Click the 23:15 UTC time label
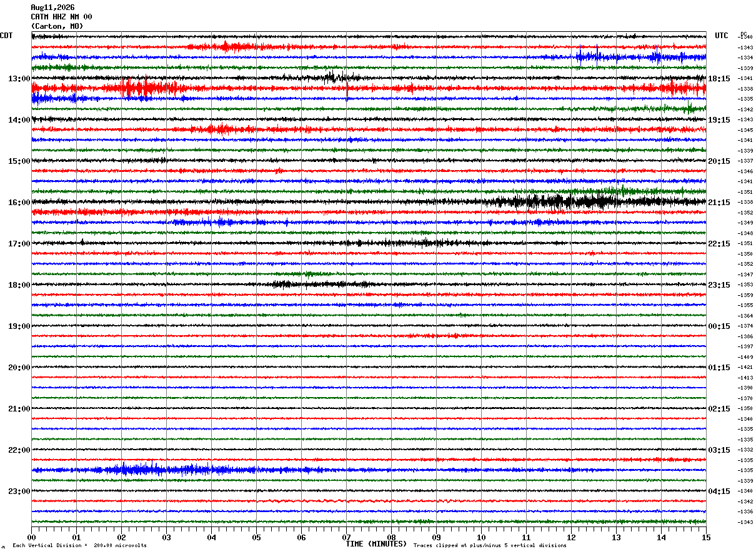This screenshot has width=756, height=554. click(719, 285)
